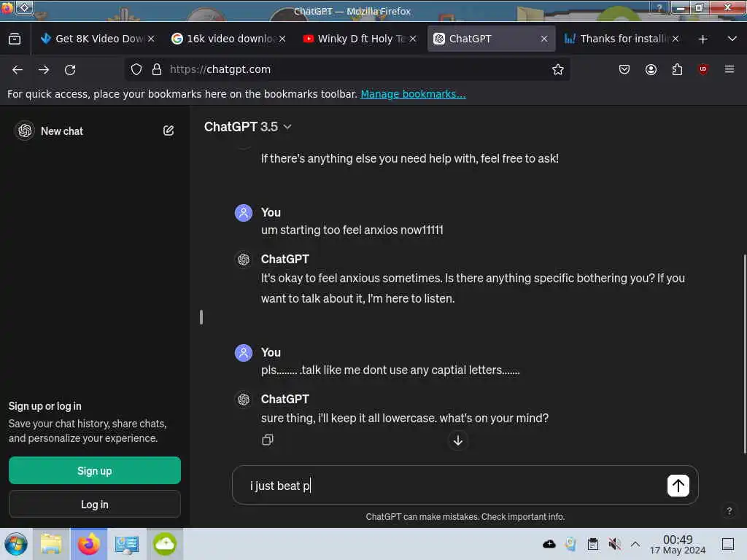Click the clipboard tray icon
Image resolution: width=747 pixels, height=560 pixels.
[592, 544]
